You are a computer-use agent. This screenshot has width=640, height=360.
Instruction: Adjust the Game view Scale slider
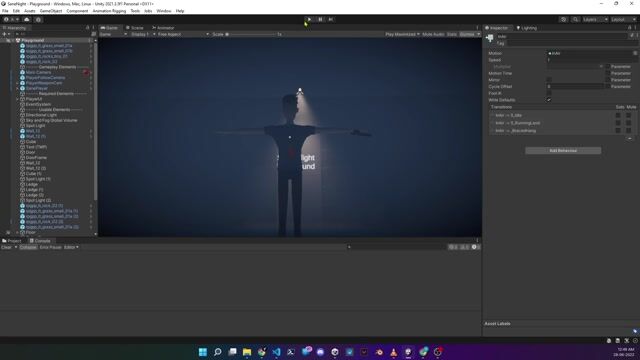251,34
